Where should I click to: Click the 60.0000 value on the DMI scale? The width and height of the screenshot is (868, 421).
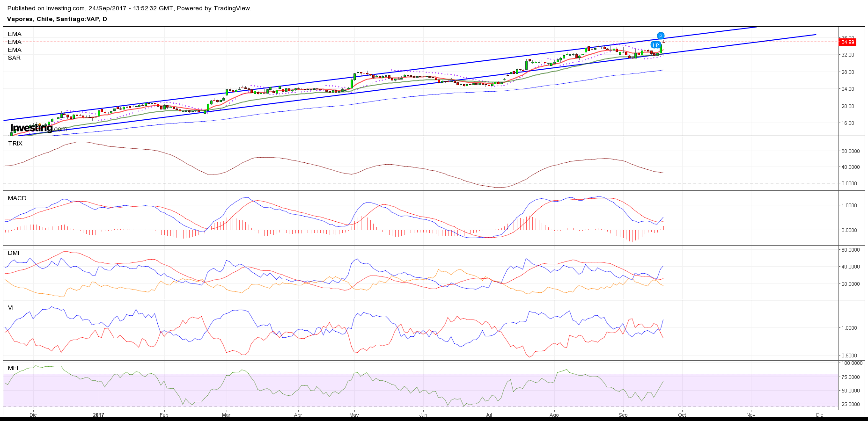coord(851,250)
